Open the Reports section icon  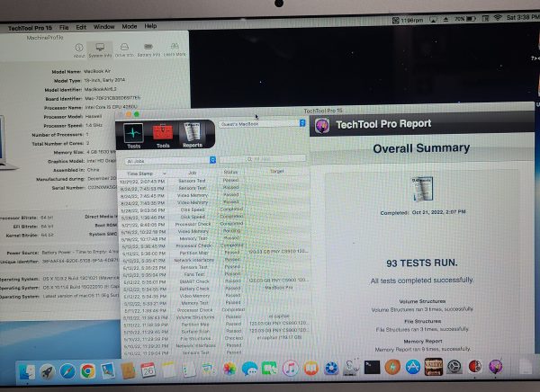[x=192, y=135]
